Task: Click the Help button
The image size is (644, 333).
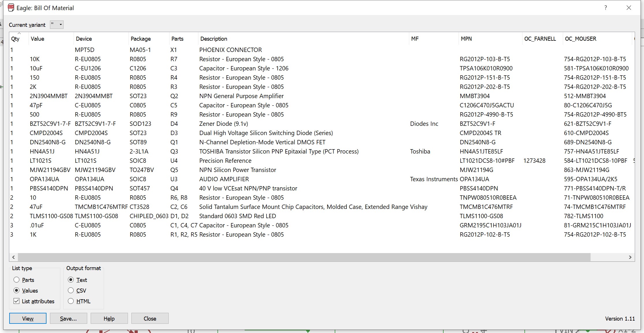Action: (x=109, y=318)
